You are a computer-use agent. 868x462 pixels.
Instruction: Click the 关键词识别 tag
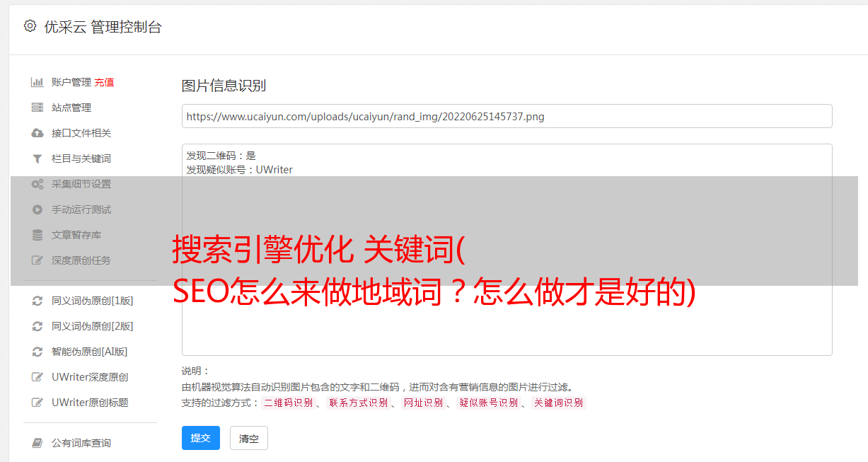(x=559, y=403)
